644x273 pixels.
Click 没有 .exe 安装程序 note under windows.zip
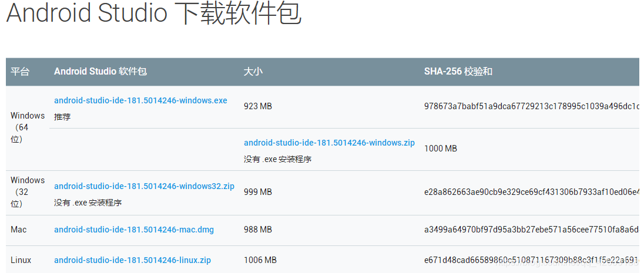(x=278, y=159)
